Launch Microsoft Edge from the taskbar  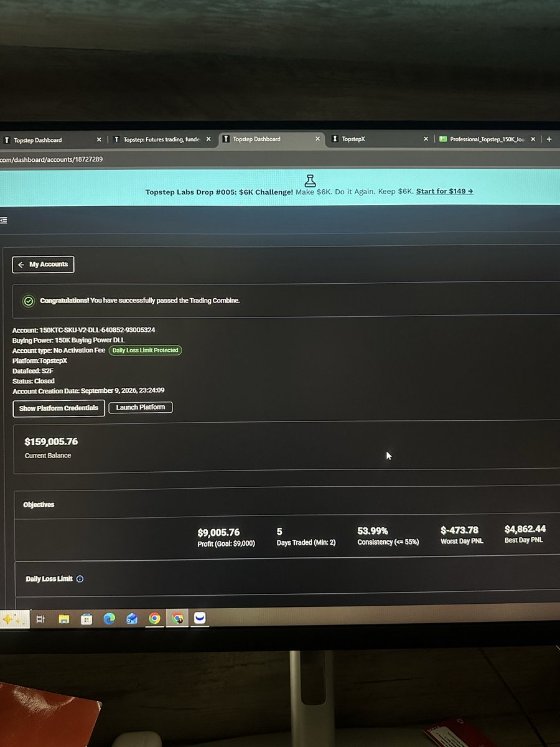[x=109, y=619]
